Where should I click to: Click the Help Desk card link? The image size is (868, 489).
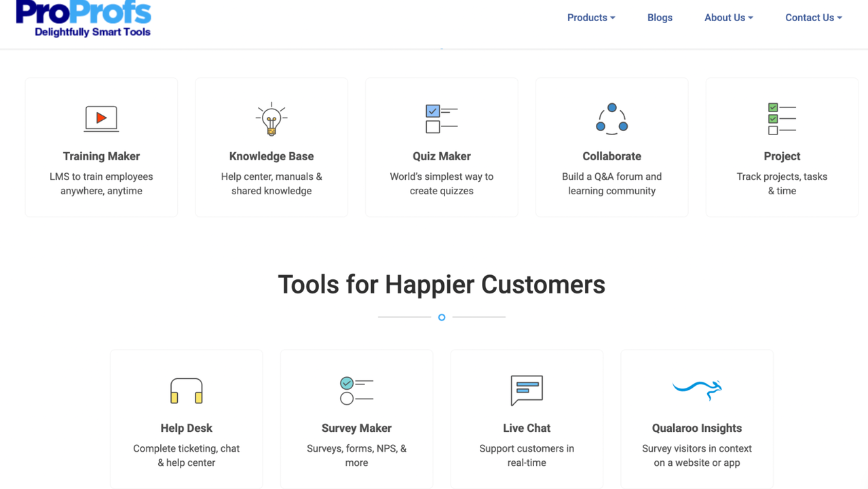click(186, 419)
